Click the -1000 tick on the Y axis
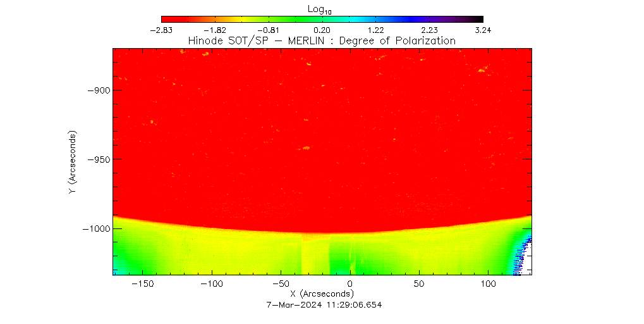The height and width of the screenshot is (324, 644). click(x=96, y=228)
